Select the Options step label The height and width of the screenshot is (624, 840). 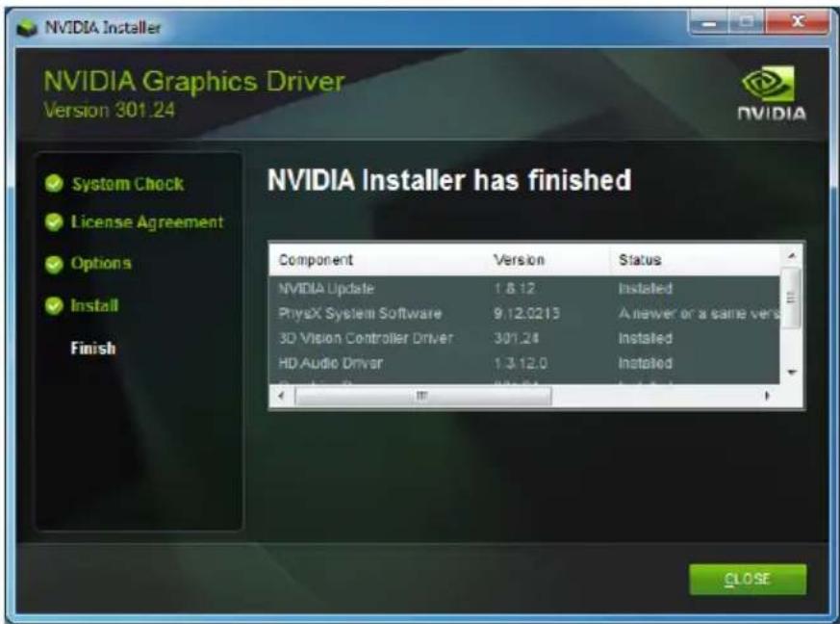pyautogui.click(x=101, y=263)
